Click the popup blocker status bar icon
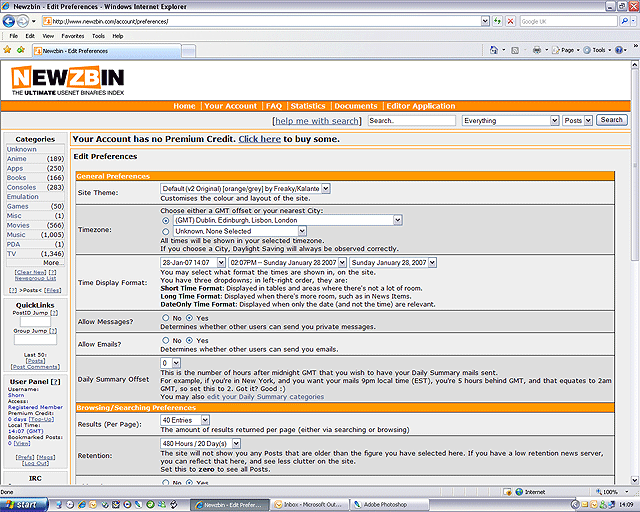This screenshot has width=640, height=512. pos(507,492)
